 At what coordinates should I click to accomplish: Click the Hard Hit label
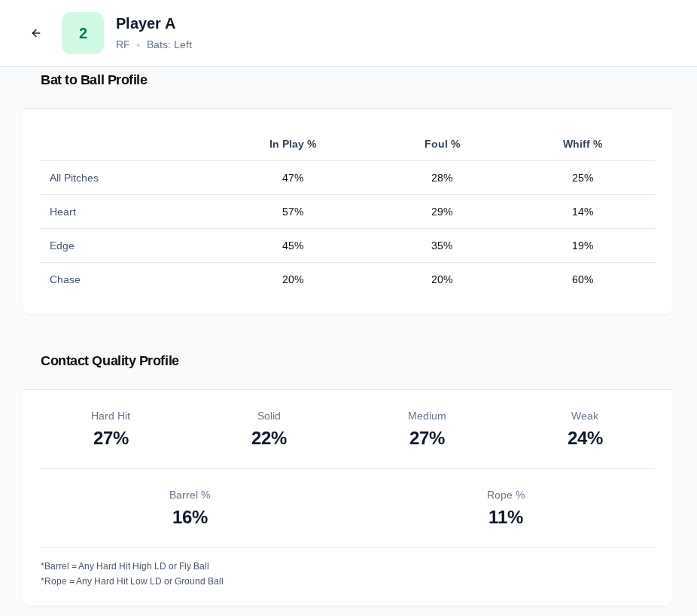[x=111, y=416]
